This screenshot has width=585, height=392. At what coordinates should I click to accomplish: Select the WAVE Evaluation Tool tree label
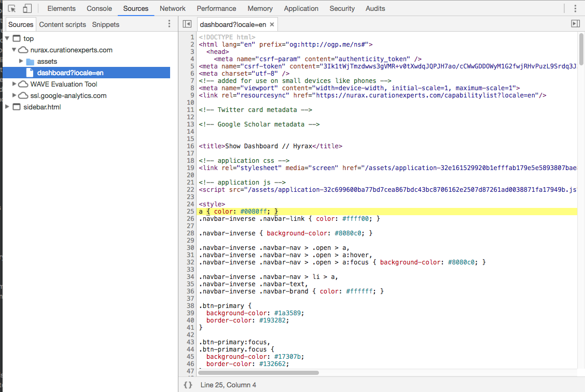(64, 85)
